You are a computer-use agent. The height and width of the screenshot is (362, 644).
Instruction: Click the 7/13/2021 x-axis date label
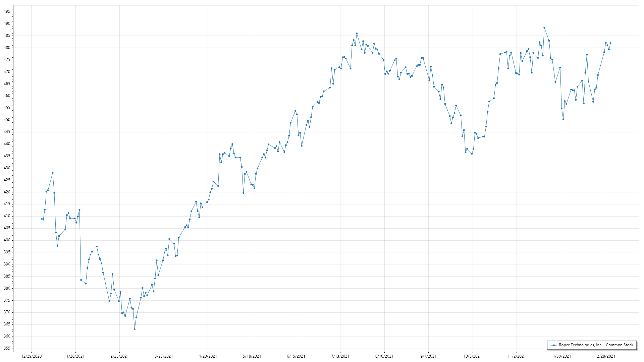[x=340, y=356]
